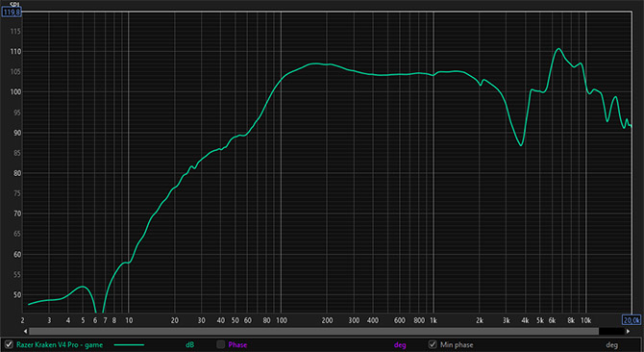The width and height of the screenshot is (644, 352).
Task: Click the purple deg readout in legend
Action: coord(400,345)
